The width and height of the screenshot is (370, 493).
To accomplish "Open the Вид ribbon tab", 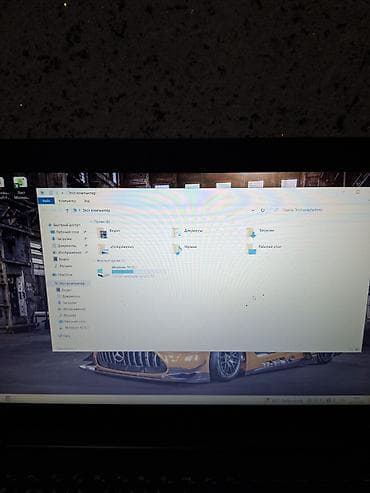I will click(x=87, y=201).
